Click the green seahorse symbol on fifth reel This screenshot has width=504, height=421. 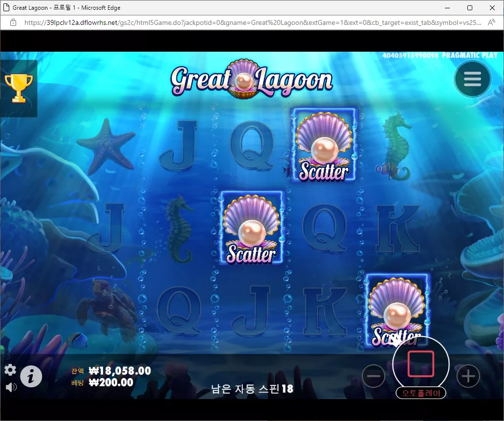click(x=396, y=146)
